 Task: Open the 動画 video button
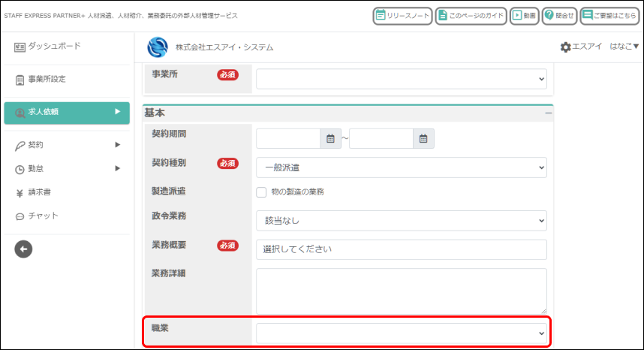coord(524,16)
